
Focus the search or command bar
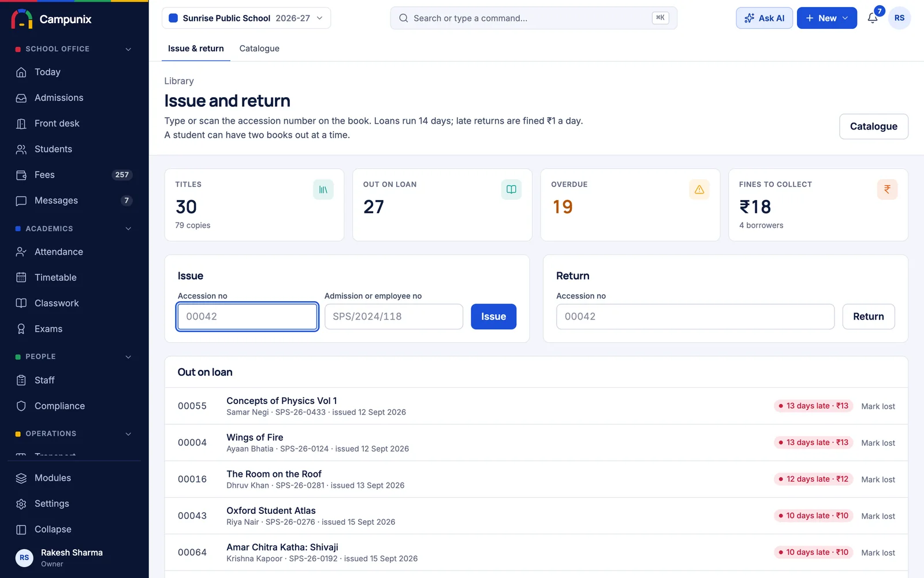point(533,18)
